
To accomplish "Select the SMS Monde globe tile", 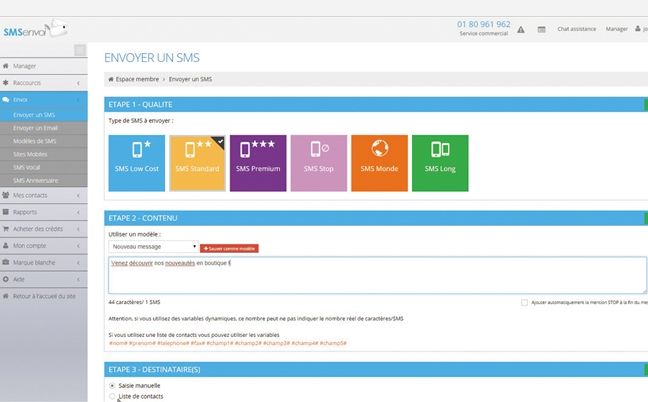I will [x=379, y=163].
